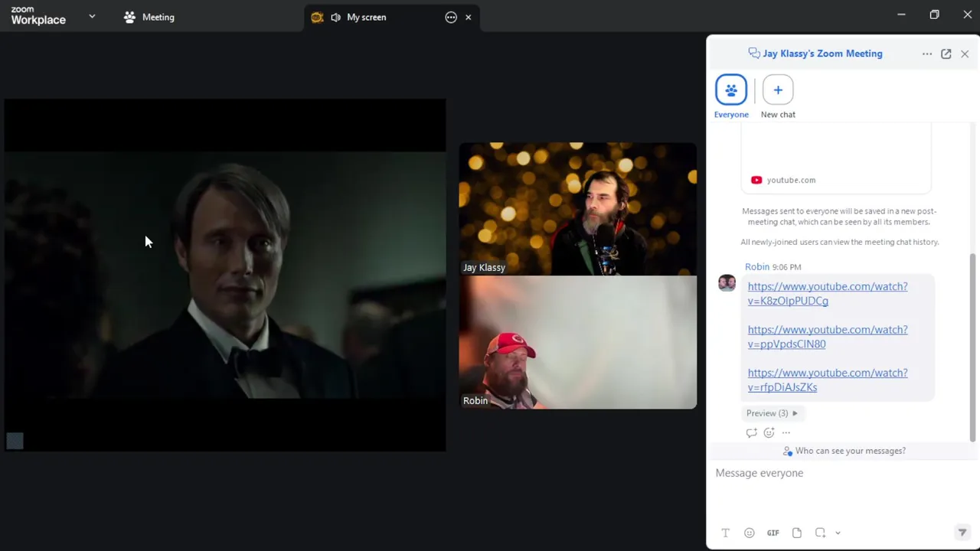Pop out the chat panel window
Viewport: 980px width, 551px height.
[946, 54]
